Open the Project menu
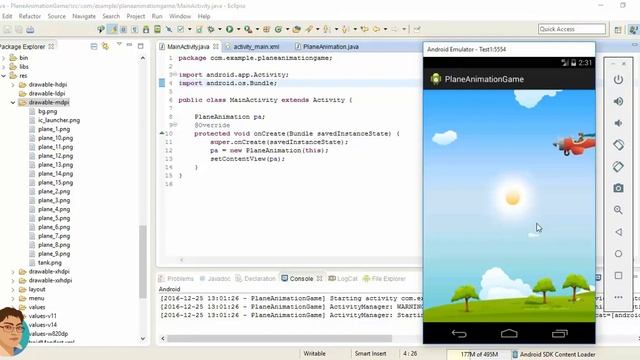Viewport: 640px width, 360px height. tap(136, 16)
